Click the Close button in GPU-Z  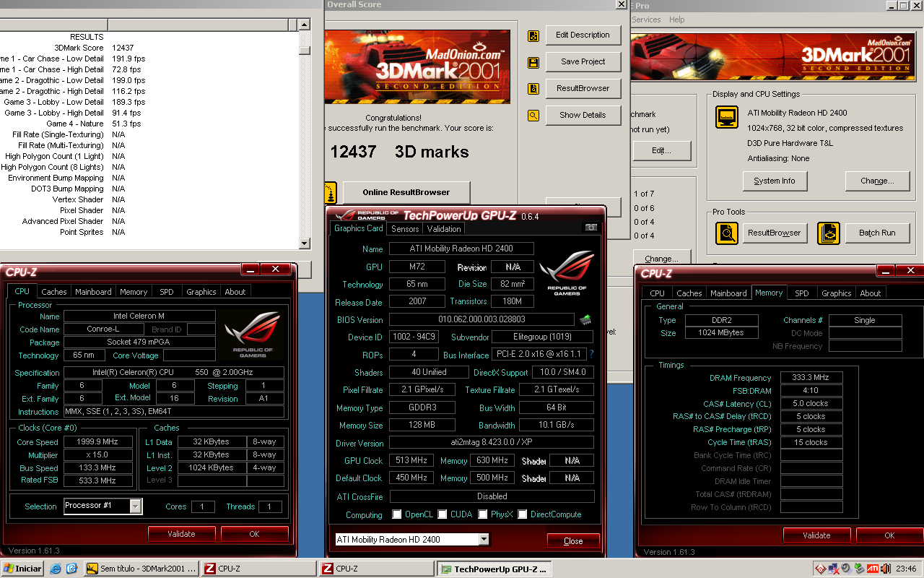tap(573, 541)
